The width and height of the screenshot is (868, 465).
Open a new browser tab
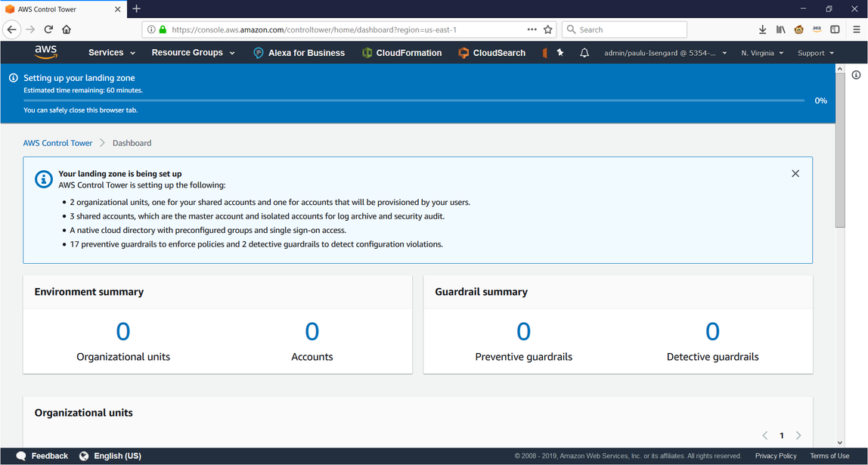point(137,9)
